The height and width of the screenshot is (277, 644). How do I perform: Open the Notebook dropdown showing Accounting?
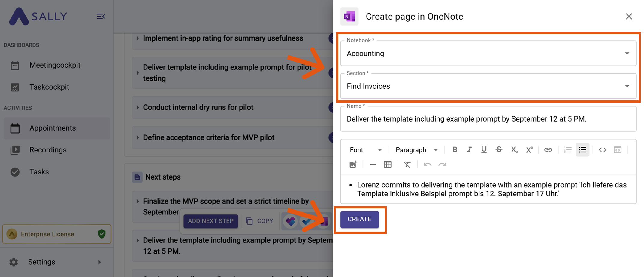[x=488, y=54]
